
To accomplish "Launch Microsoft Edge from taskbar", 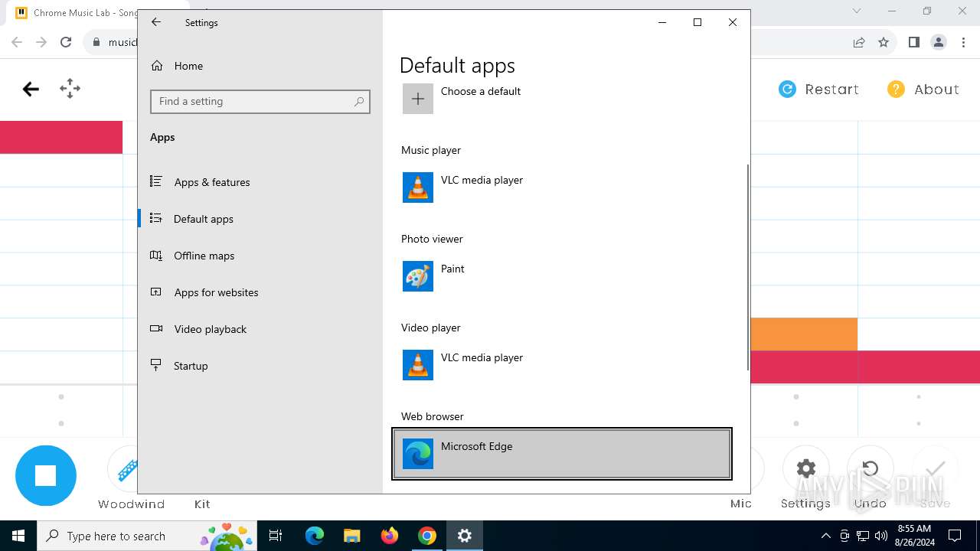I will click(315, 536).
